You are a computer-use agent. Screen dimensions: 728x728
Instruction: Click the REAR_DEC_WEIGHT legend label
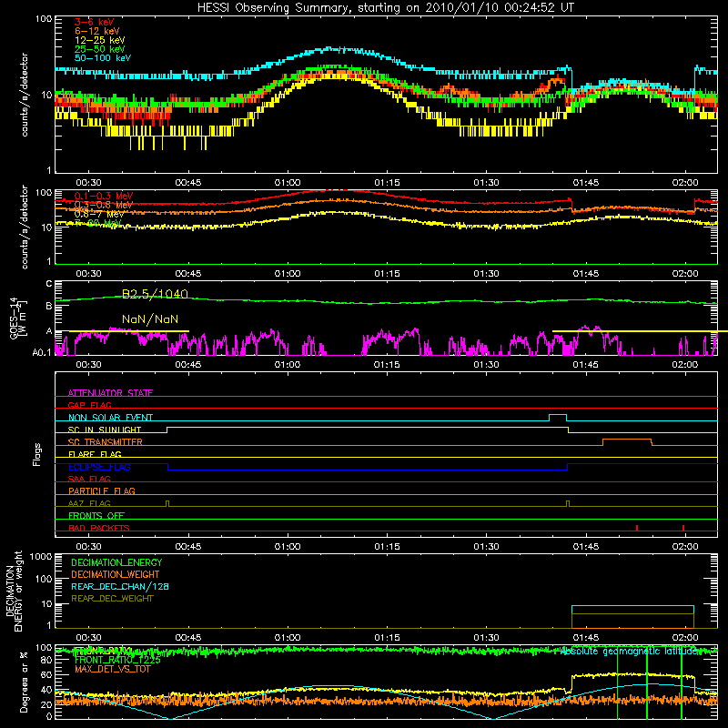click(x=112, y=599)
